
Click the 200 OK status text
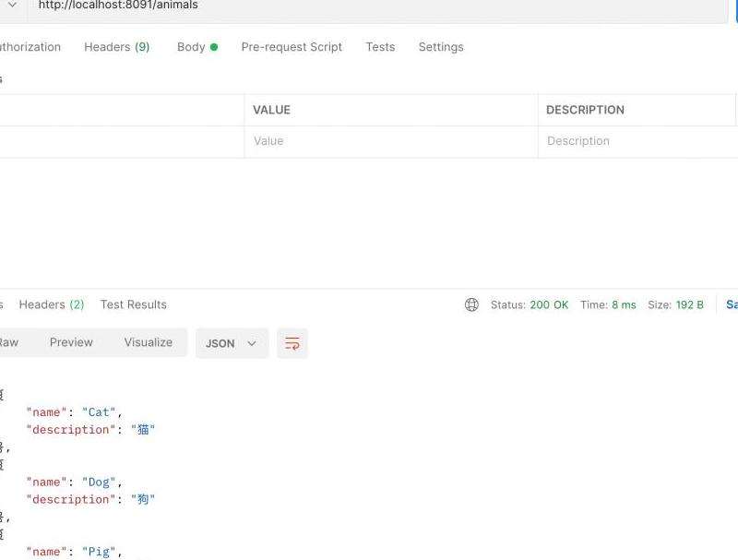[548, 304]
